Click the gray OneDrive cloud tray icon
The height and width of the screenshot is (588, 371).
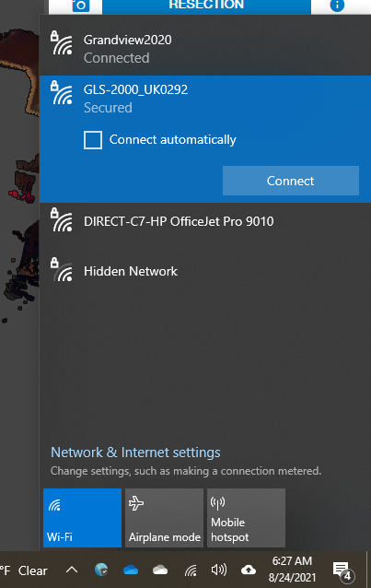click(160, 570)
